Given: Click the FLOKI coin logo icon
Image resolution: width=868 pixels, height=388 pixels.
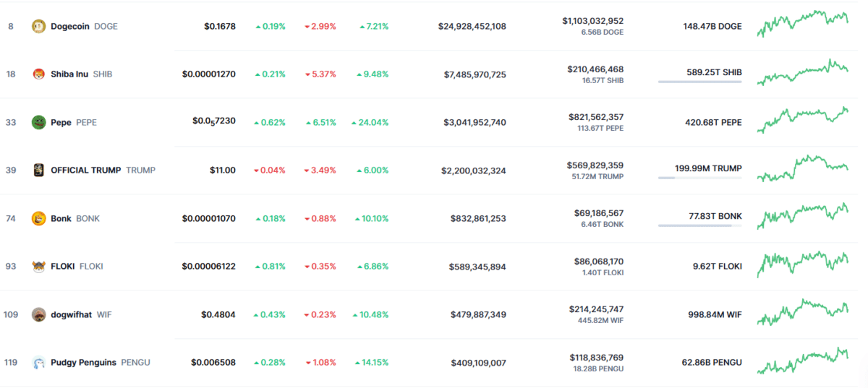Looking at the screenshot, I should point(39,267).
